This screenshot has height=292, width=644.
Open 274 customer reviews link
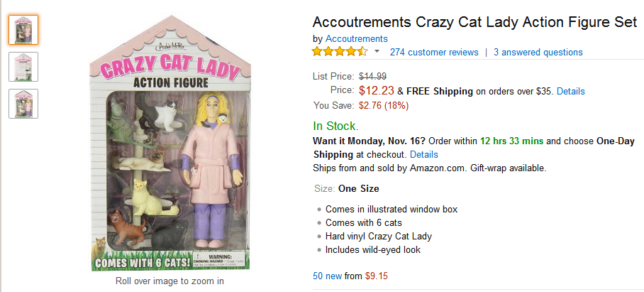click(x=434, y=53)
